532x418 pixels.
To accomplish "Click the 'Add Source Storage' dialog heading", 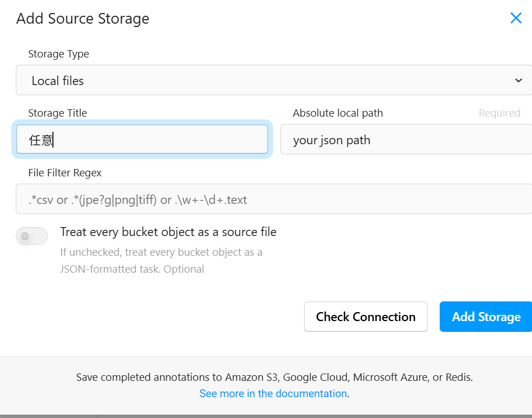I will click(83, 19).
